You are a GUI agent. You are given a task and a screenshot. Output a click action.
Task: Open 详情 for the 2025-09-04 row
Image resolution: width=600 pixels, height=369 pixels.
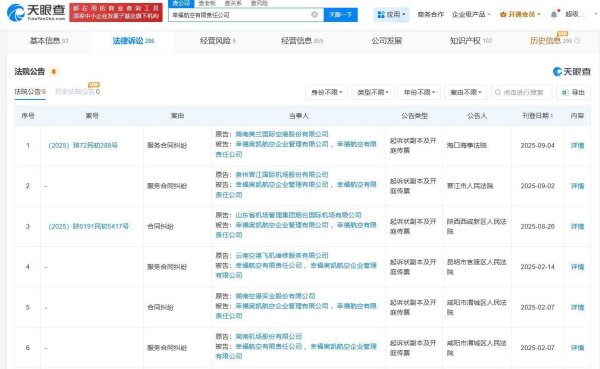click(577, 145)
